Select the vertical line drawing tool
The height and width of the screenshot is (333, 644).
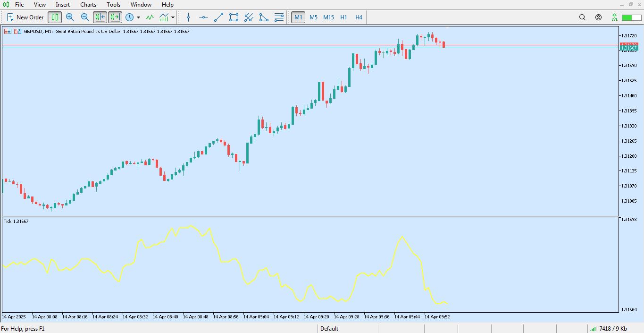(x=189, y=17)
